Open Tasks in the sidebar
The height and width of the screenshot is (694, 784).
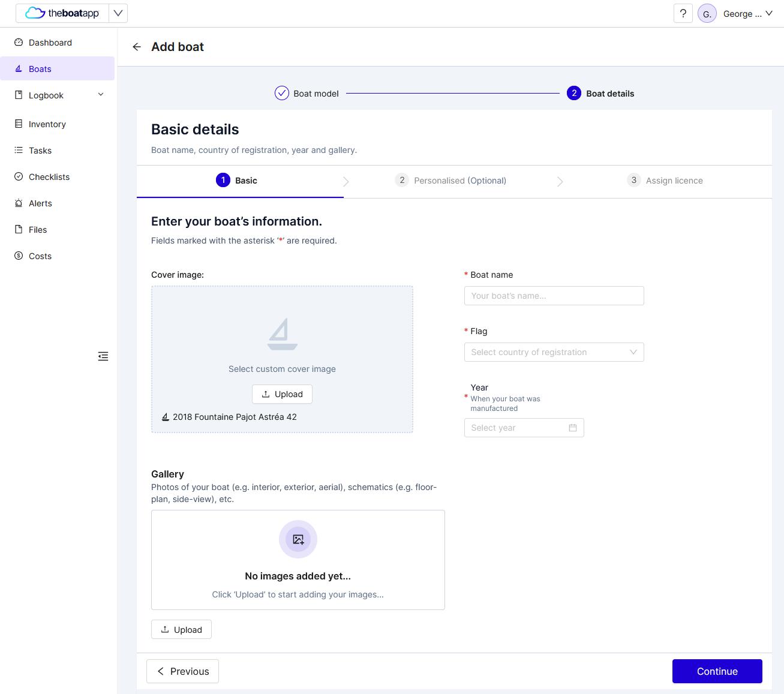pos(58,151)
